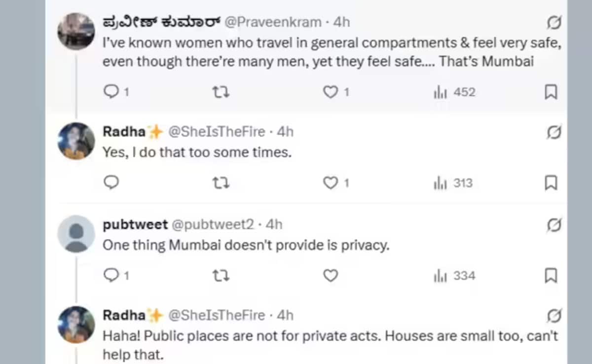This screenshot has width=592, height=364.
Task: View analytics showing 452 views
Action: point(454,92)
